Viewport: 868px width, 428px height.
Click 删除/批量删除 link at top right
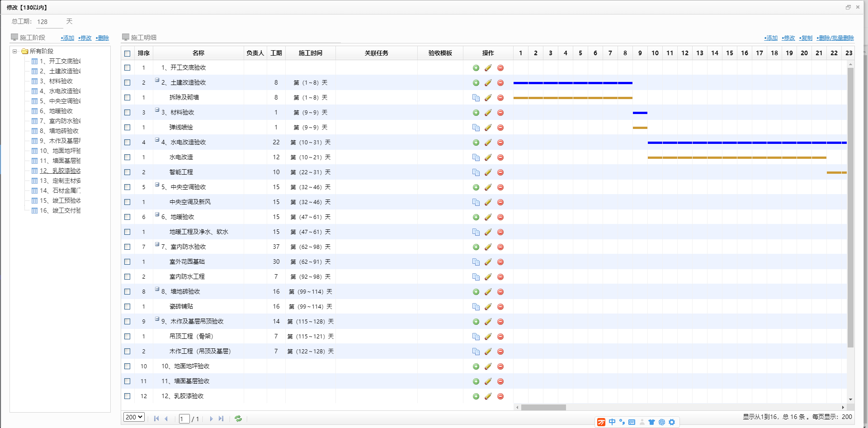[x=835, y=38]
